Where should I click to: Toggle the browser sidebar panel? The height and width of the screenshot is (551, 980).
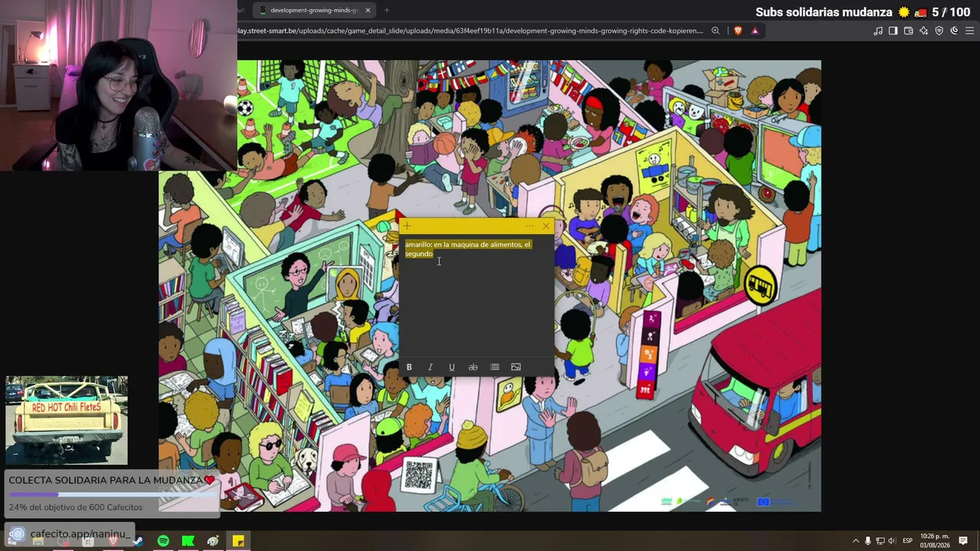893,31
